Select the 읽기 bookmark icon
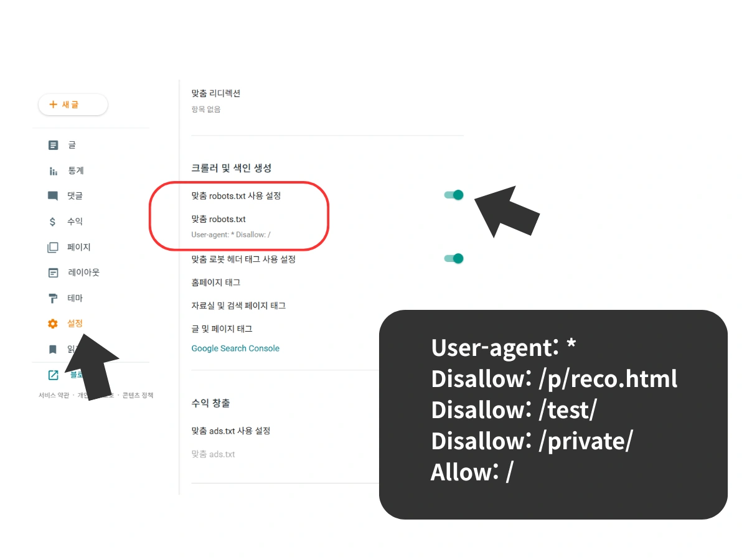This screenshot has height=560, width=747. point(53,348)
